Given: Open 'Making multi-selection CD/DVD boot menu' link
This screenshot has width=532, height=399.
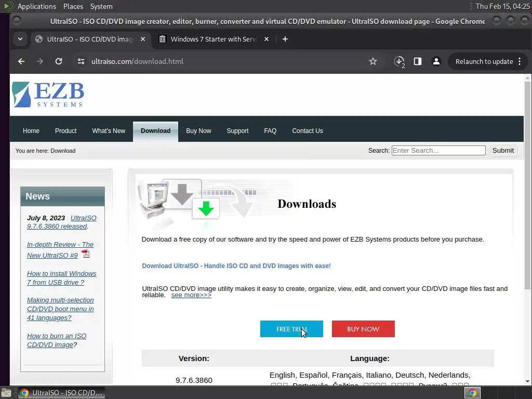Looking at the screenshot, I should point(60,309).
